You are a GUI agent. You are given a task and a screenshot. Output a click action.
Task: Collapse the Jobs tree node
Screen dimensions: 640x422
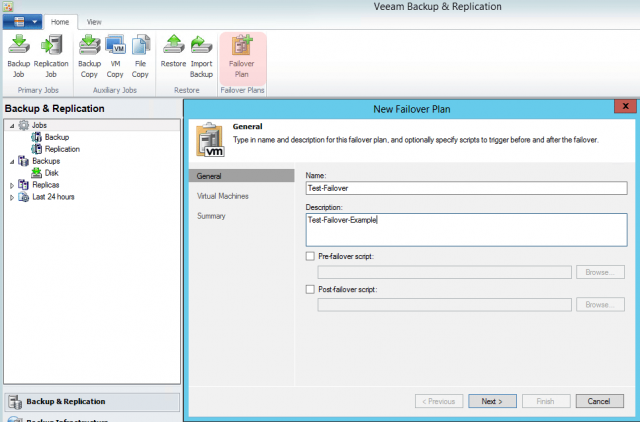tap(11, 125)
